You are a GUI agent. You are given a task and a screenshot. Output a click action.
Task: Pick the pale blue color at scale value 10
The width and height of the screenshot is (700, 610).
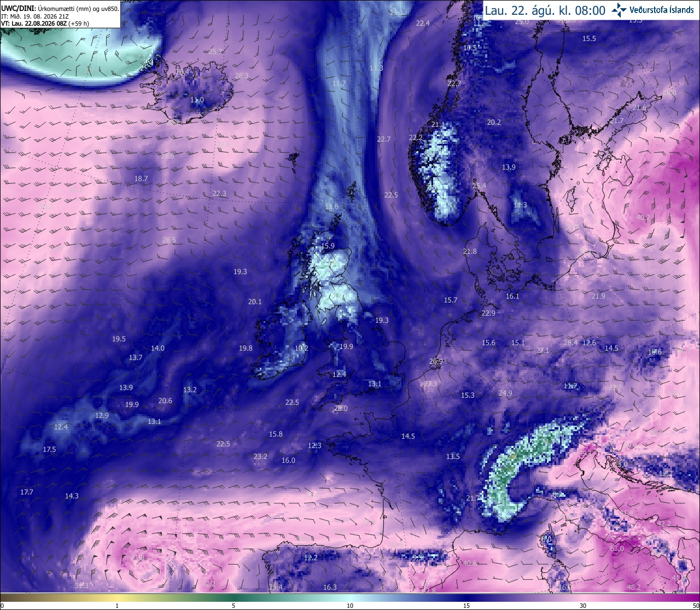[x=350, y=597]
